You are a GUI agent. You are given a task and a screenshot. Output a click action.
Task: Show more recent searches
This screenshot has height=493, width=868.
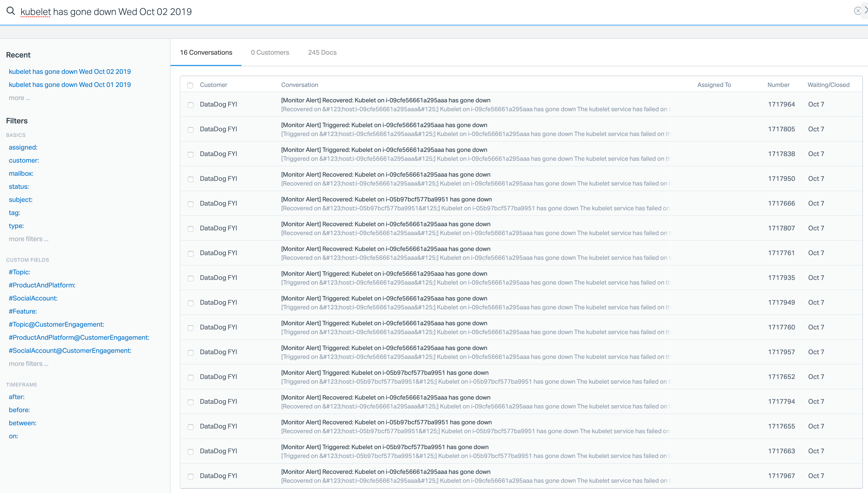point(19,98)
